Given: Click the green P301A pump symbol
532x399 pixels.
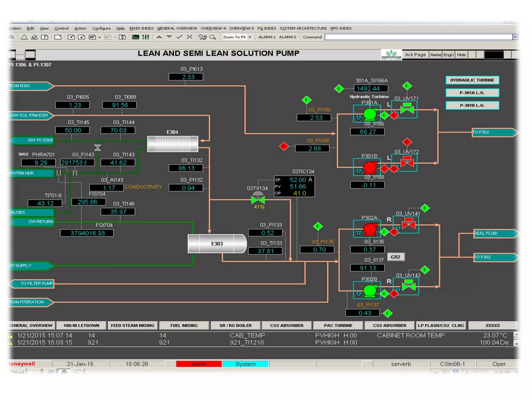Looking at the screenshot, I should [370, 114].
